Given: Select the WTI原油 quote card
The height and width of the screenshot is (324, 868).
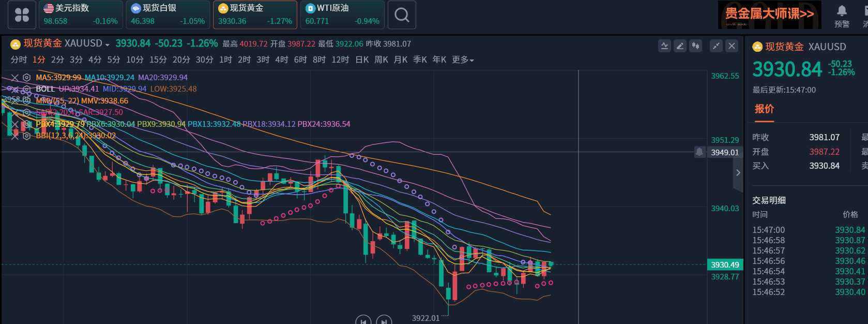Looking at the screenshot, I should (x=342, y=14).
